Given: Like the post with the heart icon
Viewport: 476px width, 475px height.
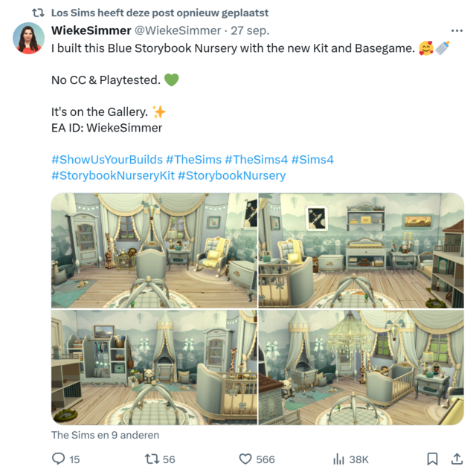Looking at the screenshot, I should 245,459.
